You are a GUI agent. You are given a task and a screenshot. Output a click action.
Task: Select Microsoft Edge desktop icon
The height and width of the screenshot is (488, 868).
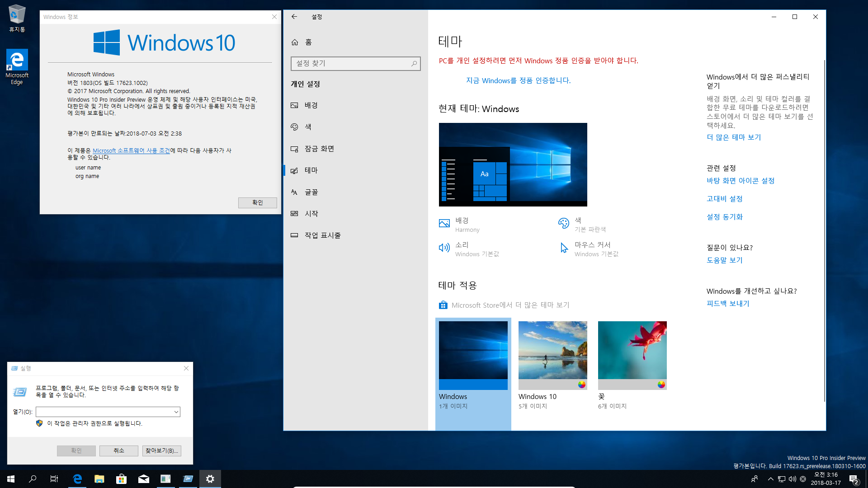point(17,67)
